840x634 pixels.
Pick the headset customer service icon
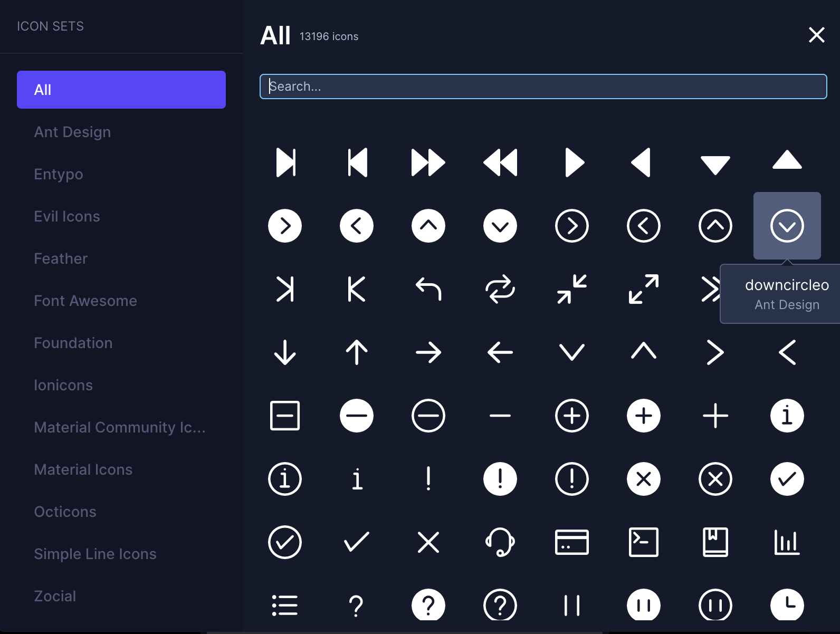click(500, 542)
